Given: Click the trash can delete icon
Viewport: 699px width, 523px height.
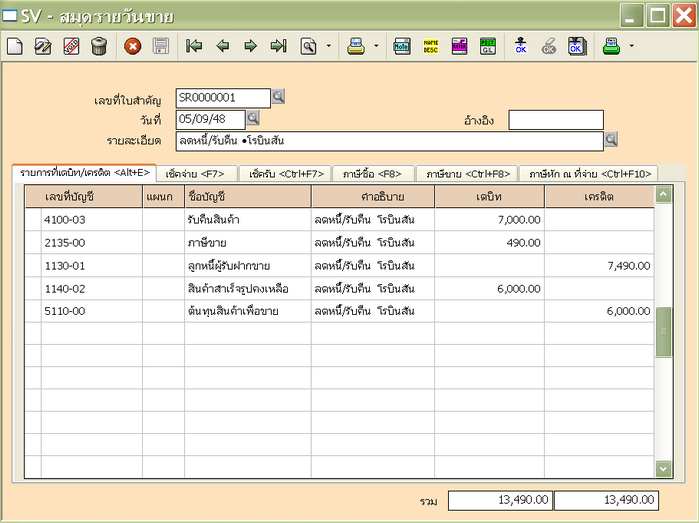Looking at the screenshot, I should [x=99, y=46].
